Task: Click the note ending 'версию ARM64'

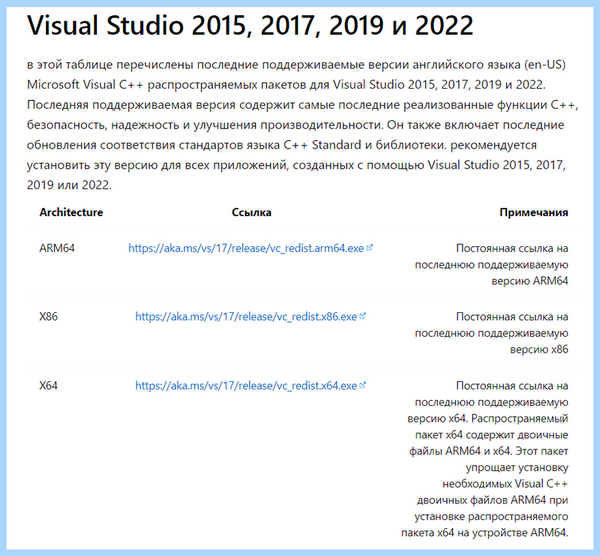Action: pyautogui.click(x=492, y=265)
